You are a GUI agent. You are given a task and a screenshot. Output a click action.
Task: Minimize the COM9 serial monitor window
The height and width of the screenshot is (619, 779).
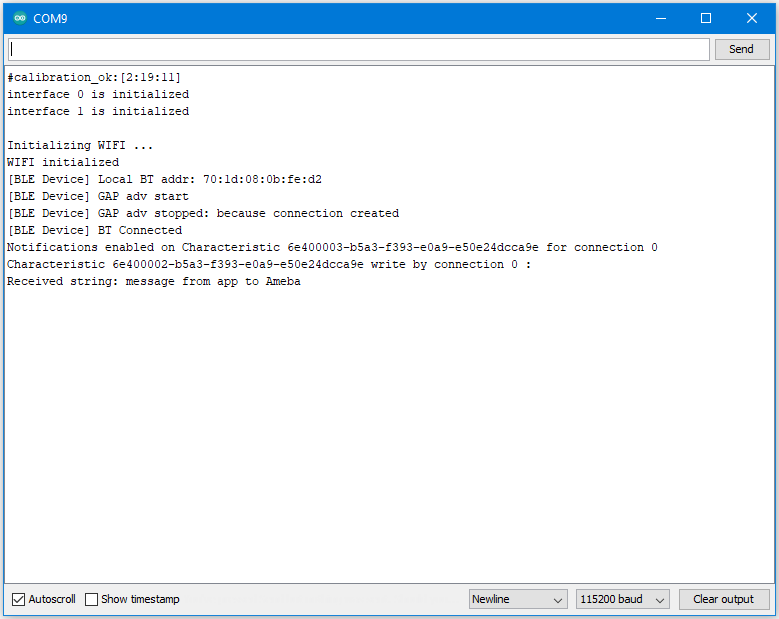click(659, 18)
